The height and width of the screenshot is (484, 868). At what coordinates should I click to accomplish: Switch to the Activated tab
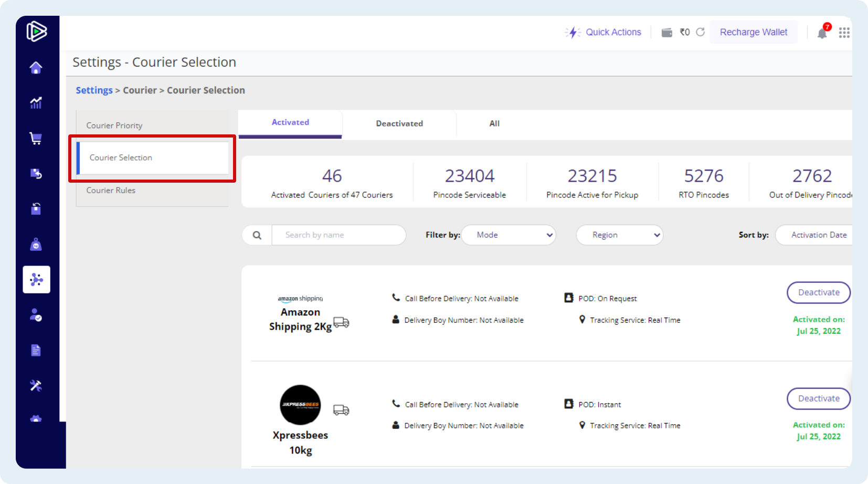click(x=290, y=124)
